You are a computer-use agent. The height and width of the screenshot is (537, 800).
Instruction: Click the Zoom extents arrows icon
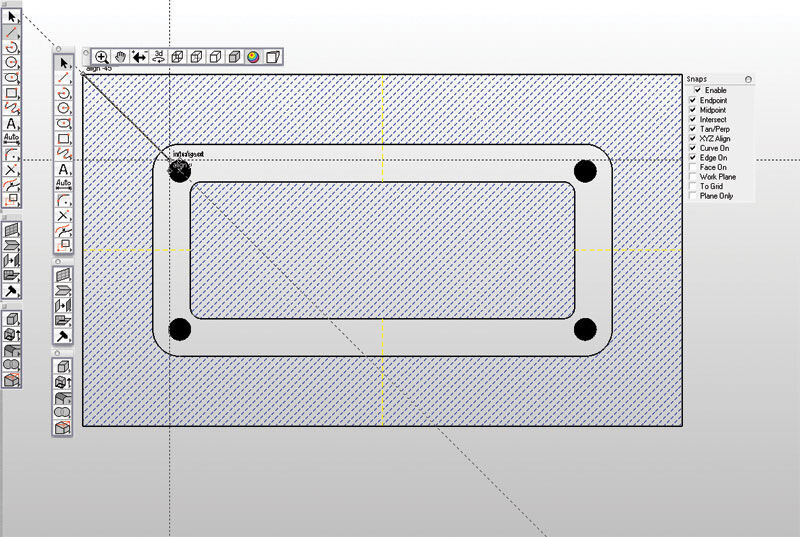pyautogui.click(x=139, y=57)
